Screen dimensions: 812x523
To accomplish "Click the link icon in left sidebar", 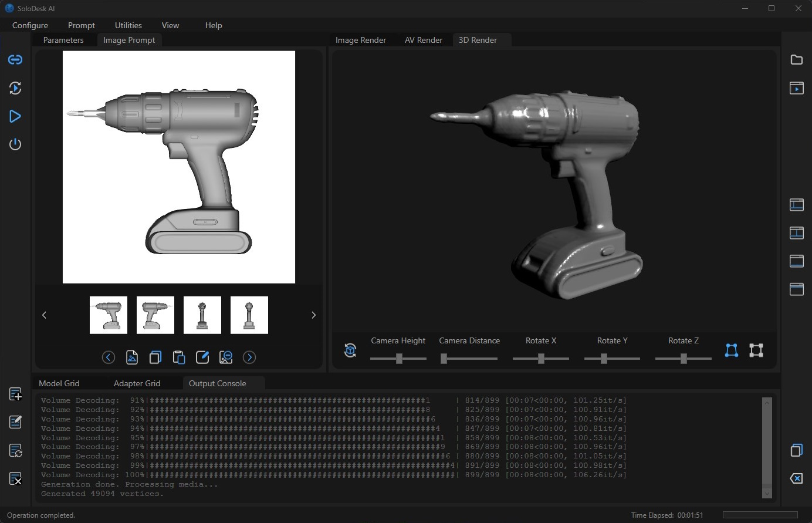I will (15, 60).
